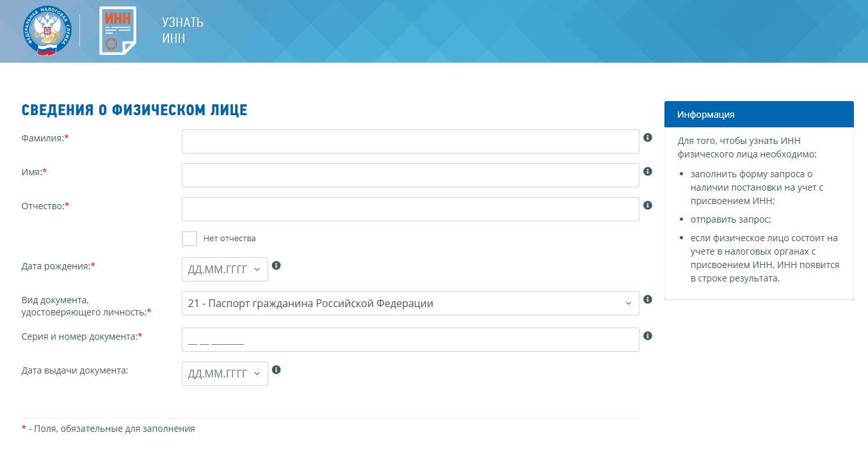Viewport: 868px width, 451px height.
Task: Open the Дата рождения date picker
Action: [x=225, y=269]
